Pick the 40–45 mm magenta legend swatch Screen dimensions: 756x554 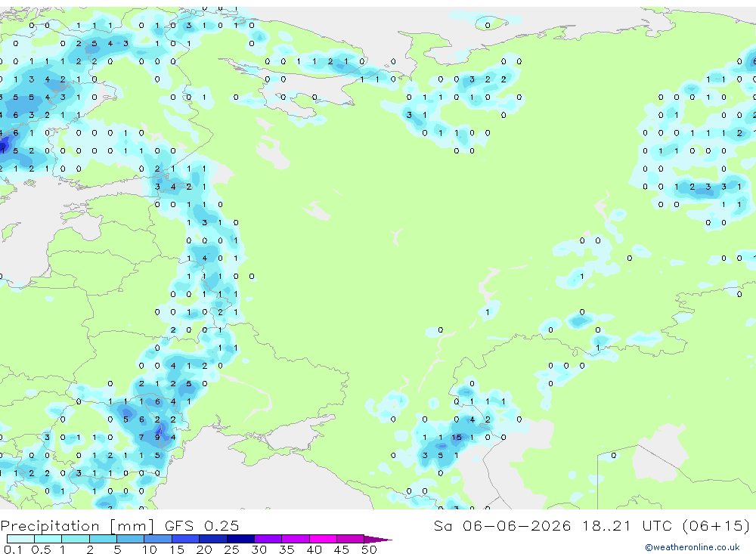(x=323, y=539)
